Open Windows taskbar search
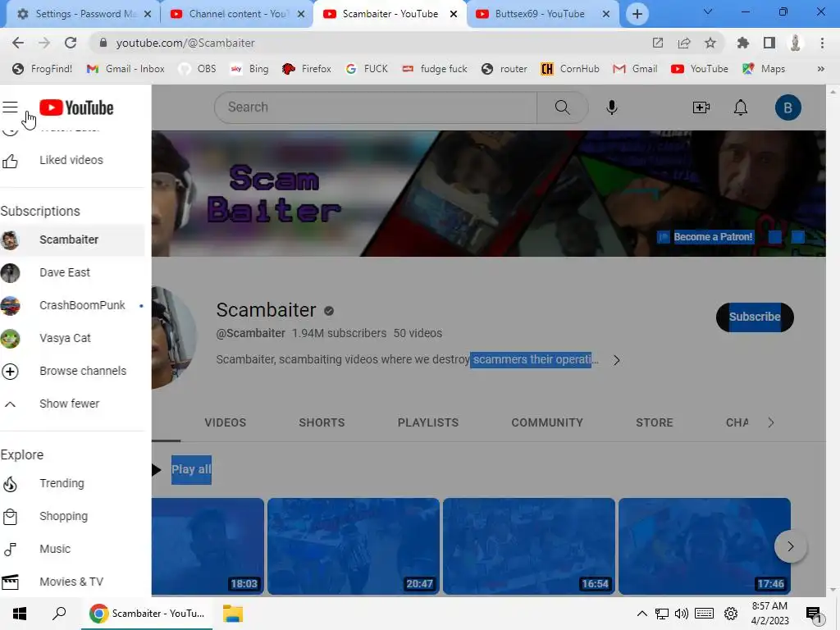 click(59, 614)
